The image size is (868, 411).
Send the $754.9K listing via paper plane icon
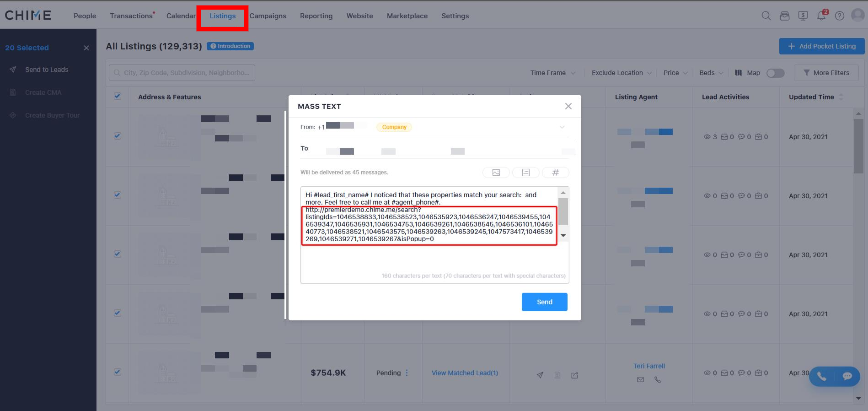tap(540, 375)
